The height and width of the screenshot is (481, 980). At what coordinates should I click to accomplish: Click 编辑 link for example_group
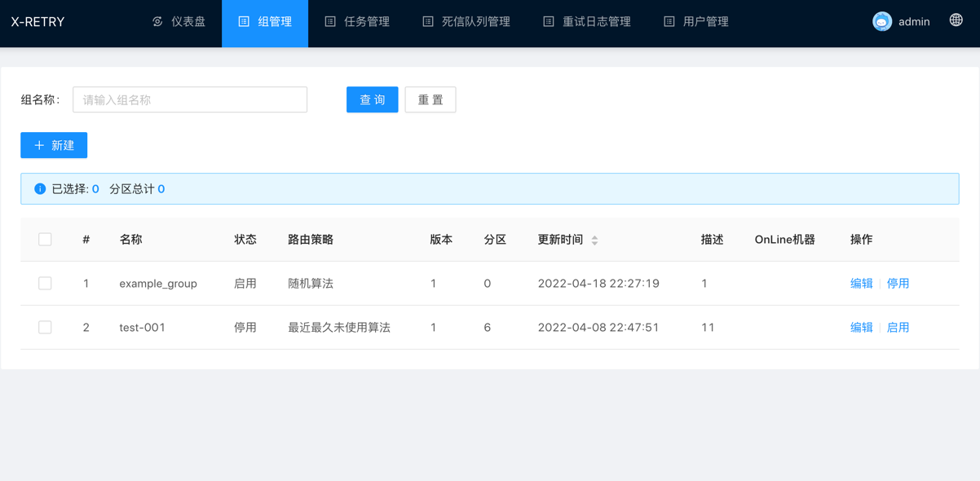[861, 284]
